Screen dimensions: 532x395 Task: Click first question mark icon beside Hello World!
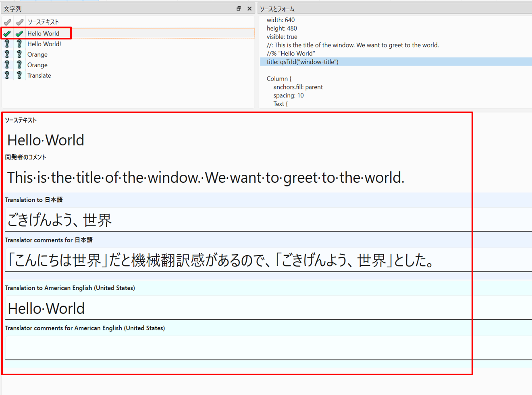(x=7, y=44)
